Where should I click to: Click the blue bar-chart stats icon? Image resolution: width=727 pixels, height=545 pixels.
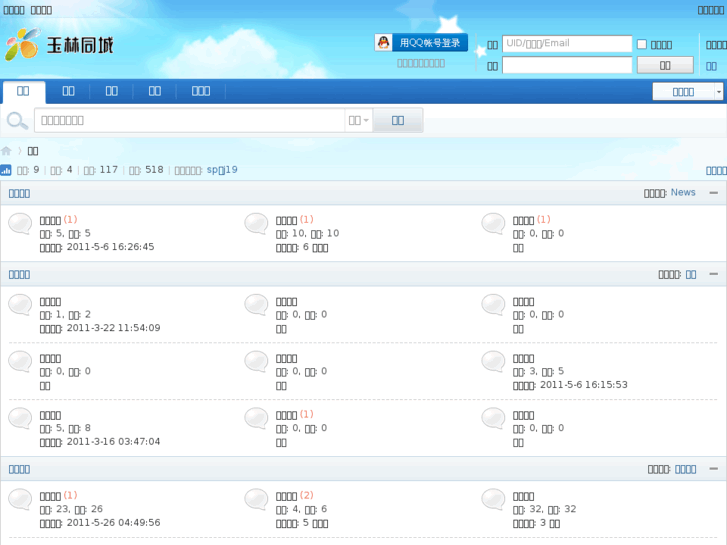tap(6, 170)
